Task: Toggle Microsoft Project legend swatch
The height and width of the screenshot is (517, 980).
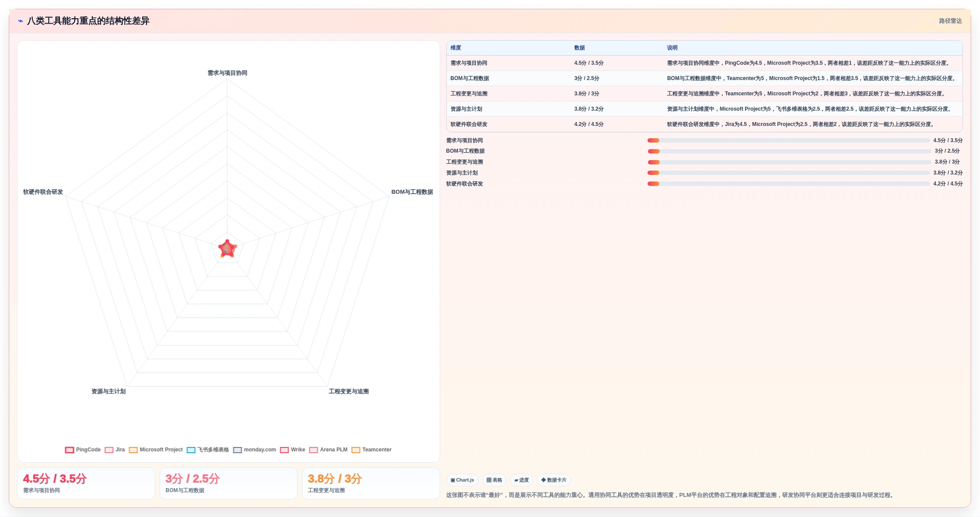Action: click(x=133, y=450)
